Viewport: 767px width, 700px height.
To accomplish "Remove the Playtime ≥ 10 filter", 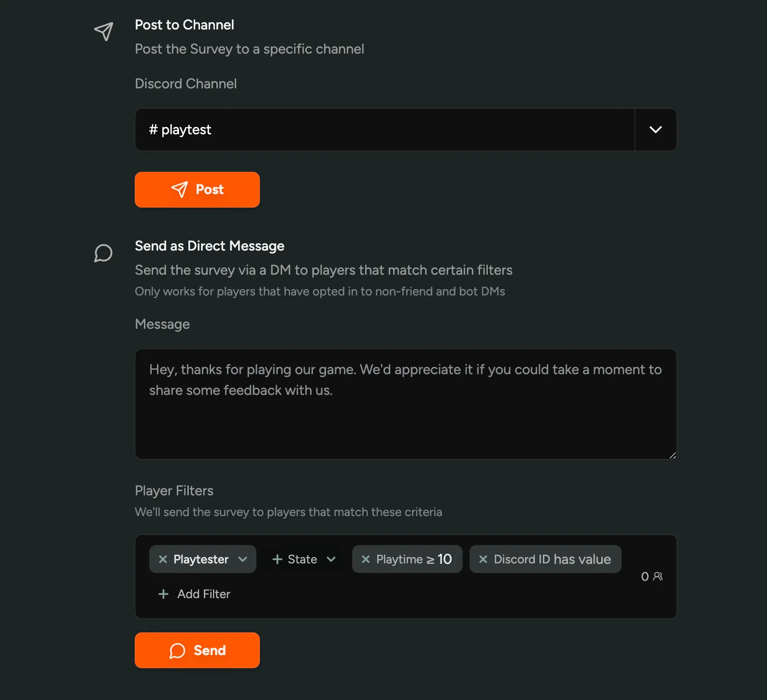I will (x=366, y=559).
